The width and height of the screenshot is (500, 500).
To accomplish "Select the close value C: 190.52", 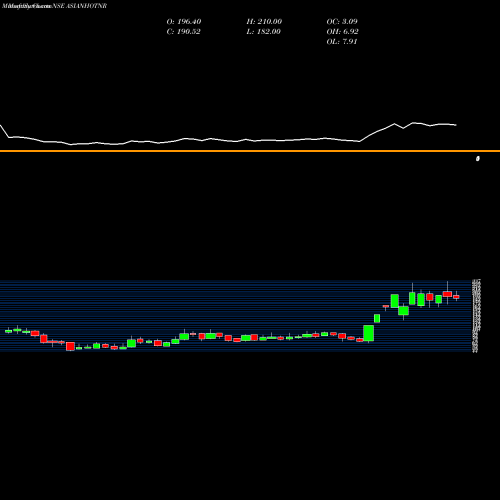I will tap(184, 32).
